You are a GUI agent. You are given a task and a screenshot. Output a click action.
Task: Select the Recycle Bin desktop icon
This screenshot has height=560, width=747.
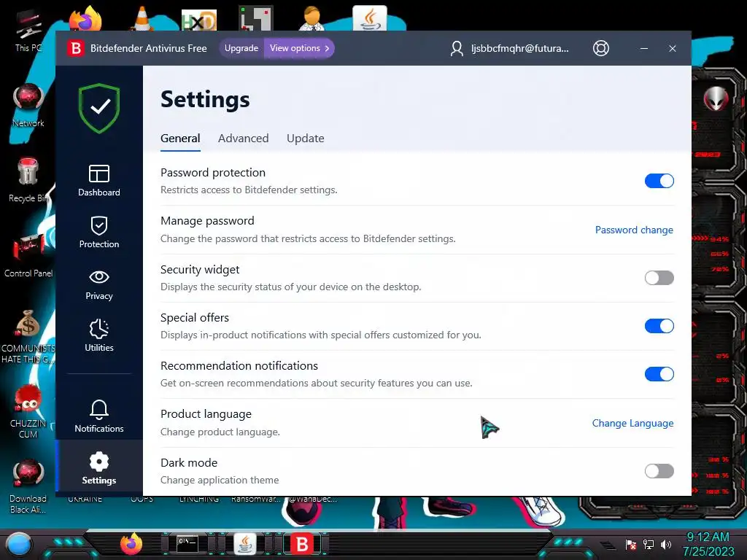28,181
